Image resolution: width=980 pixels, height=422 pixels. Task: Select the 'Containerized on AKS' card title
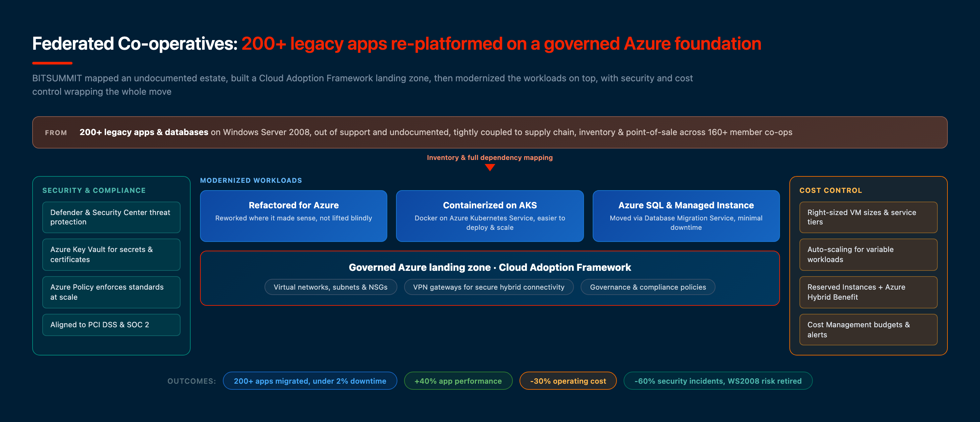click(x=490, y=205)
